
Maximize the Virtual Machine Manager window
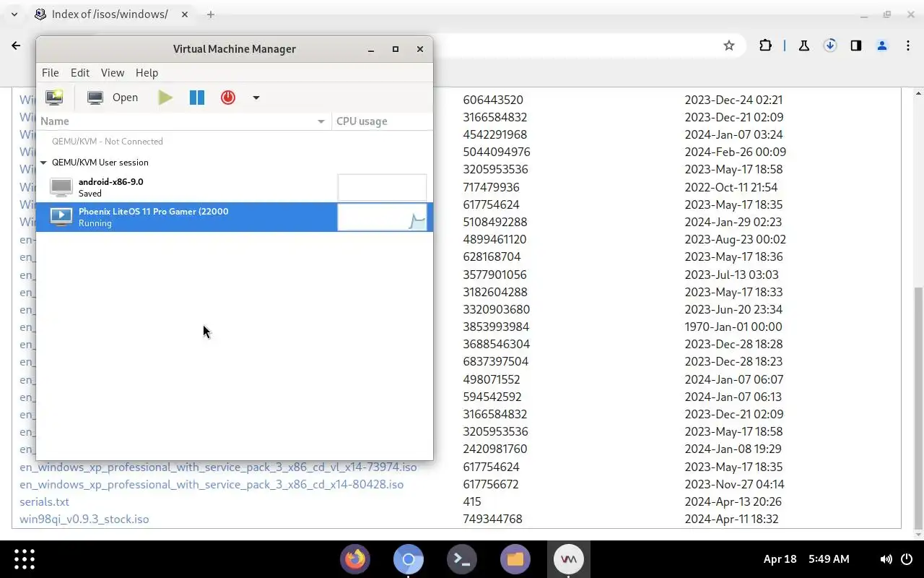pos(396,49)
